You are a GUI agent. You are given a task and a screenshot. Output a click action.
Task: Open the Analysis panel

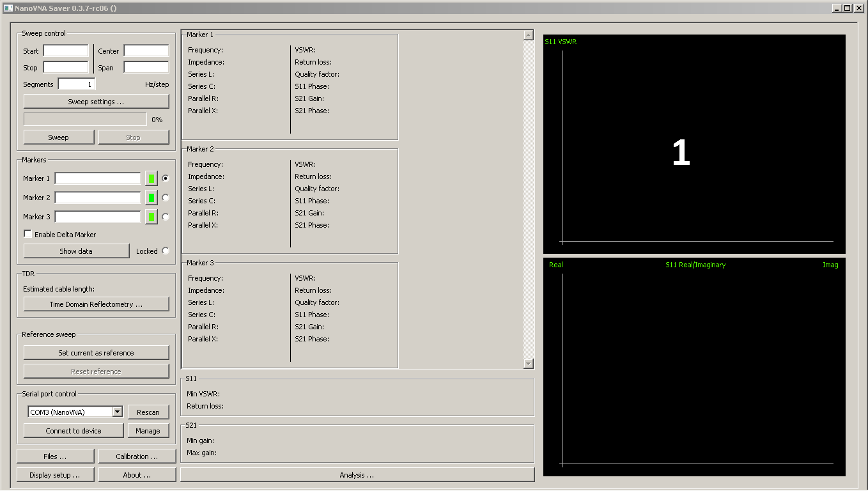(358, 474)
